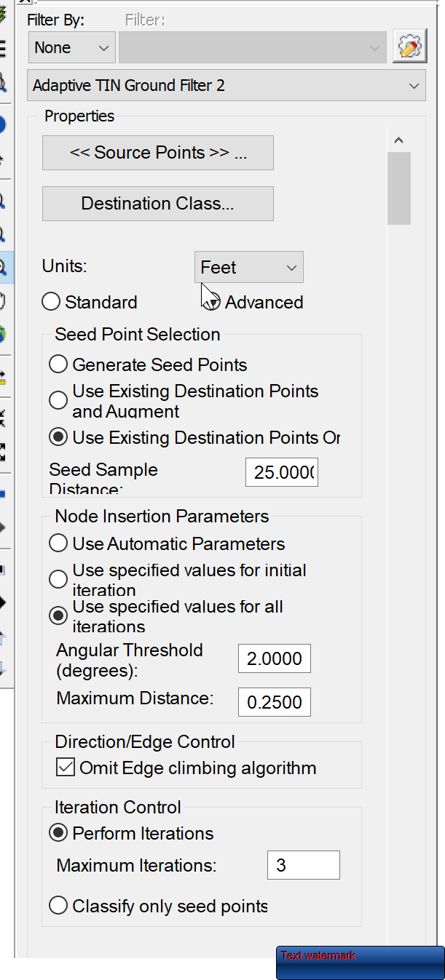Expand the Adaptive TIN Ground Filter 2 dropdown

(x=226, y=85)
